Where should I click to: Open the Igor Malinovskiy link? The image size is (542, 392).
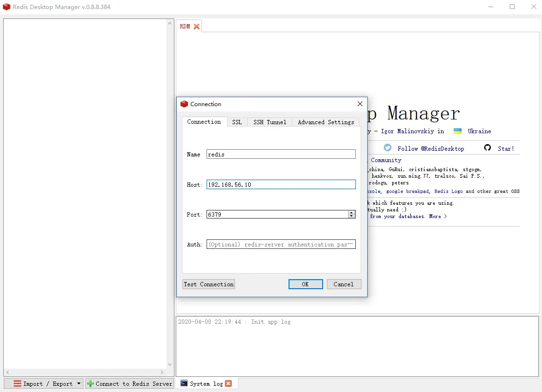[407, 131]
